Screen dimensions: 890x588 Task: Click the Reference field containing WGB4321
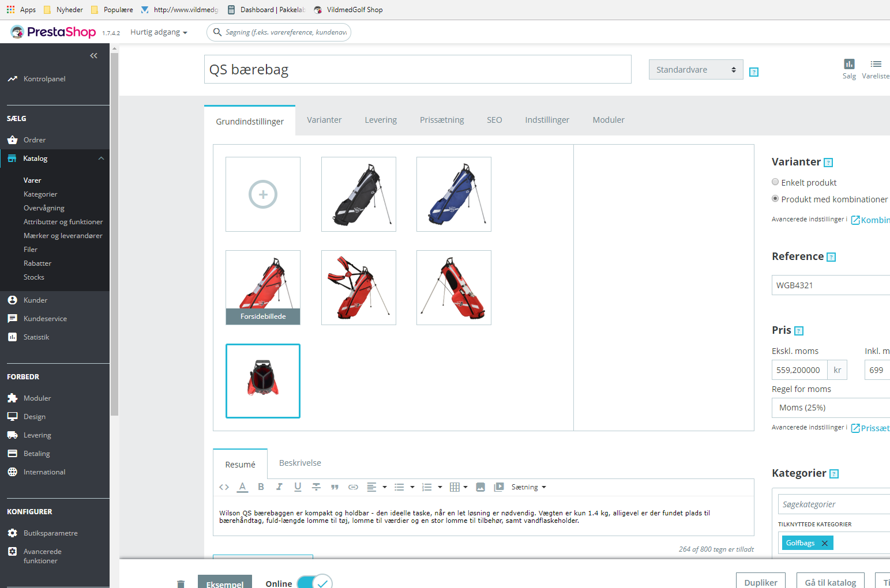click(x=831, y=285)
